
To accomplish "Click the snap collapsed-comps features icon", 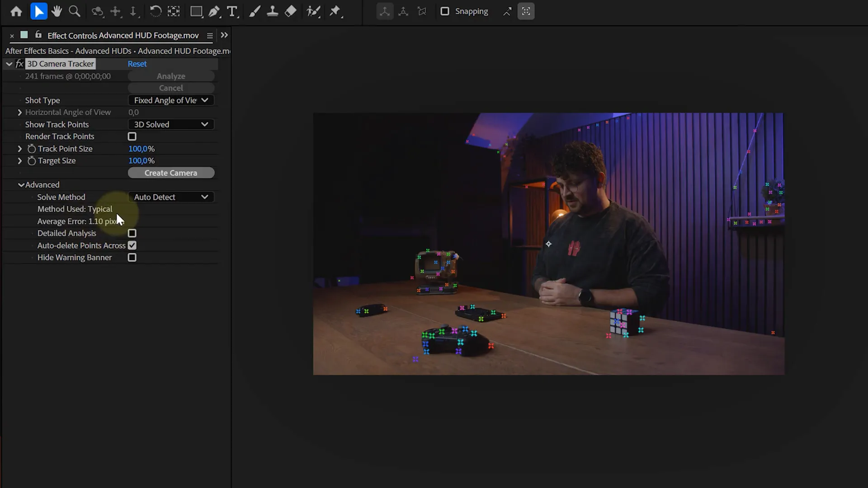I will [x=526, y=11].
